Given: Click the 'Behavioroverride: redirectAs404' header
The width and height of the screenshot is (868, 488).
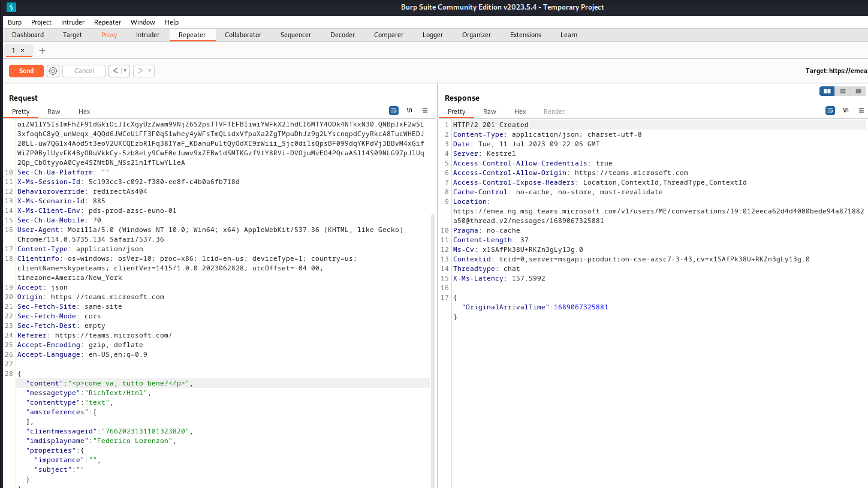Looking at the screenshot, I should [x=82, y=191].
